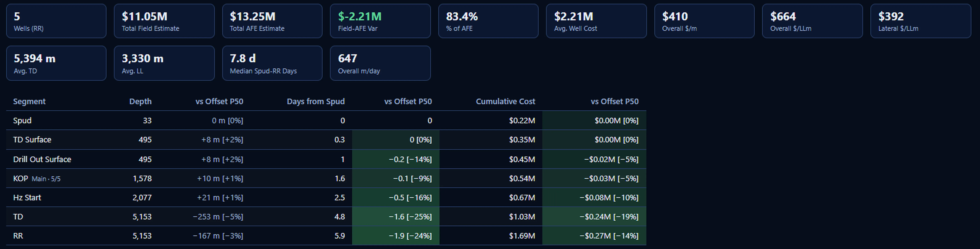Open the Total AFE Estimate card
The image size is (980, 249).
click(272, 21)
